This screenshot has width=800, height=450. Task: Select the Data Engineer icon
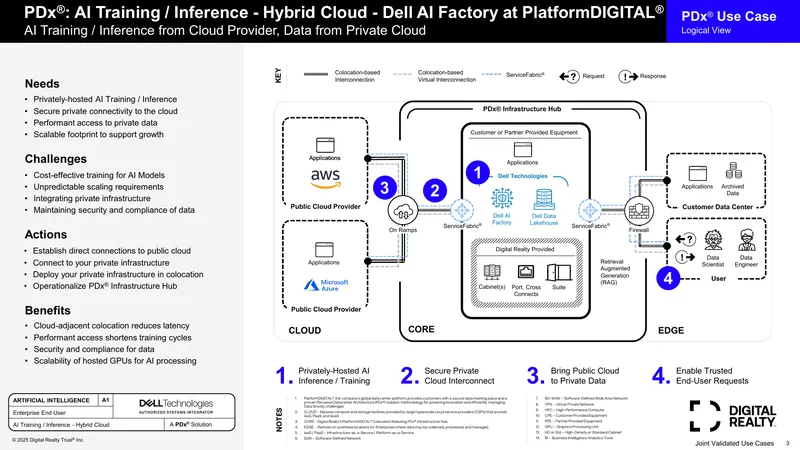(746, 240)
